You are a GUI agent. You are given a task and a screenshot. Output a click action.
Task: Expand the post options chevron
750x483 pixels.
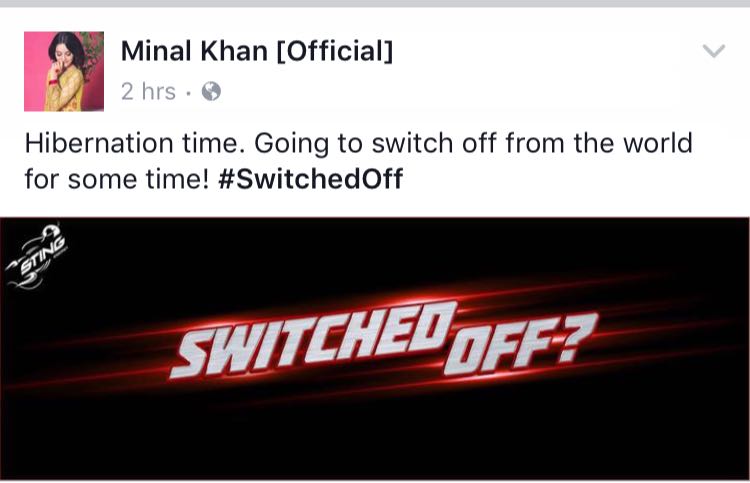[714, 50]
